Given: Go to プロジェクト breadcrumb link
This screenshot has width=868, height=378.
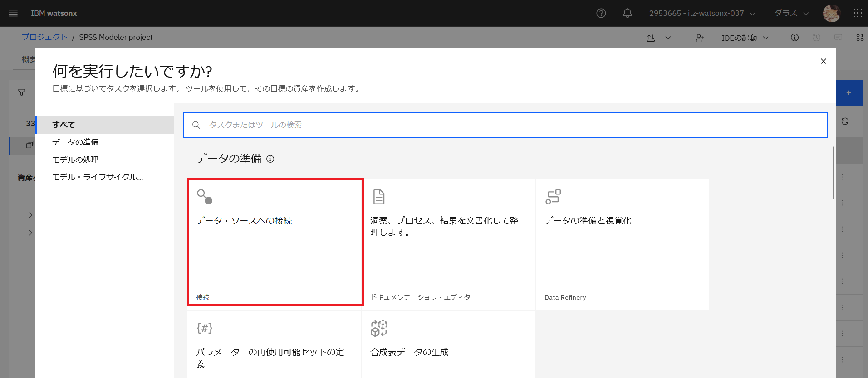Looking at the screenshot, I should (x=44, y=37).
